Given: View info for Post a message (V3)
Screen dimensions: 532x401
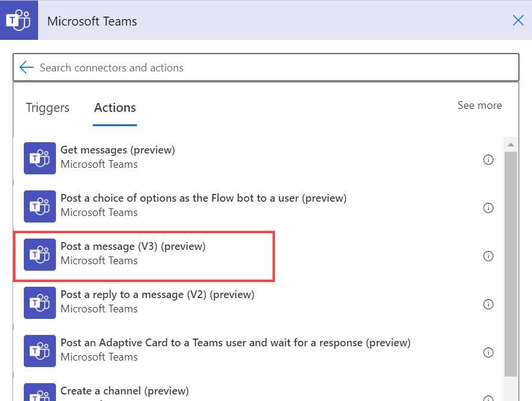Looking at the screenshot, I should click(489, 256).
